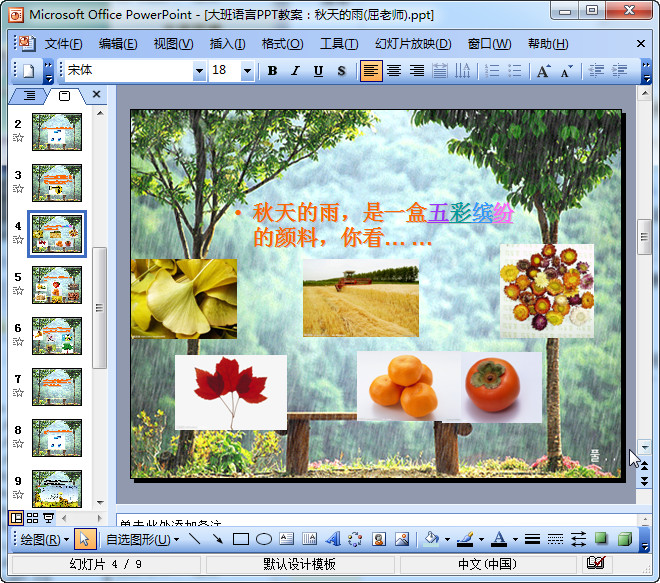Select slide 5 thumbnail
The height and width of the screenshot is (583, 660).
pos(57,285)
